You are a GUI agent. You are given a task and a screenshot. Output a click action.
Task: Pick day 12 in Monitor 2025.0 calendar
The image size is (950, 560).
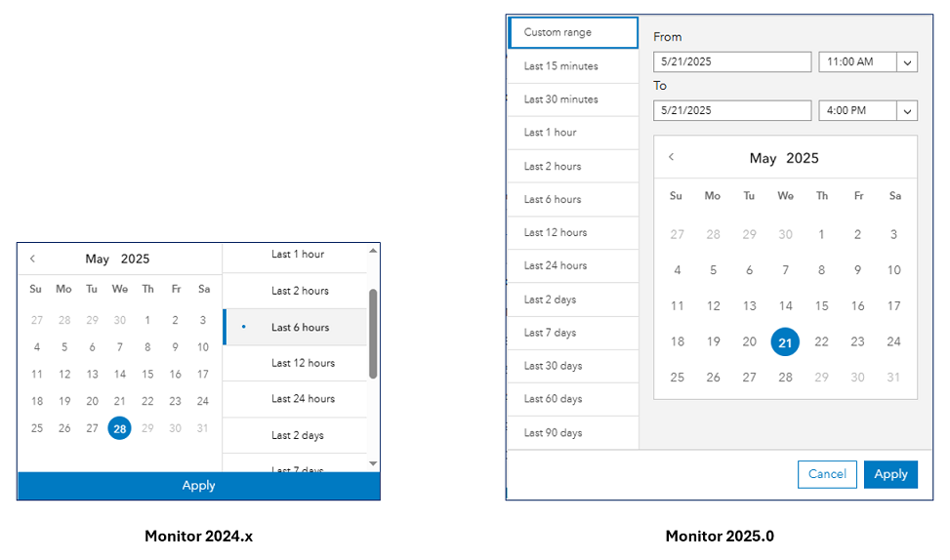(713, 305)
